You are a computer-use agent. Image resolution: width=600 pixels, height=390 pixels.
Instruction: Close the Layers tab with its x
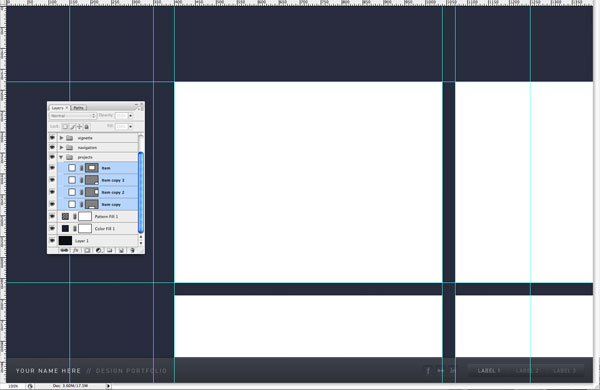(67, 108)
